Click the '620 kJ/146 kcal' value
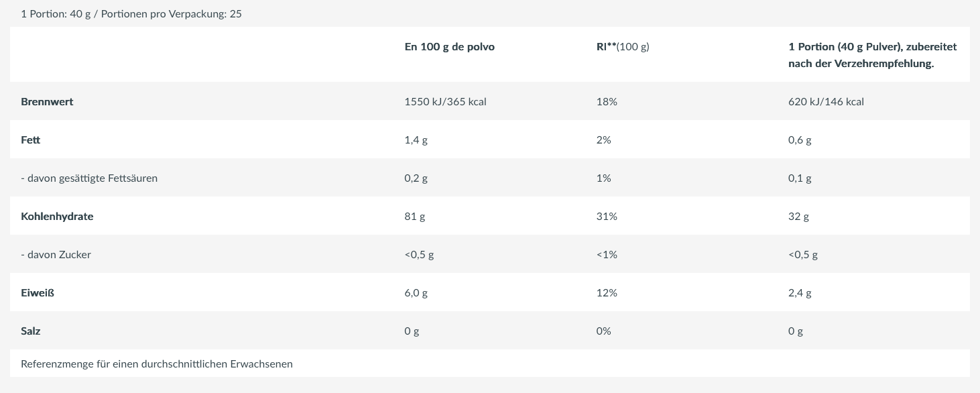The width and height of the screenshot is (980, 393). (x=826, y=102)
